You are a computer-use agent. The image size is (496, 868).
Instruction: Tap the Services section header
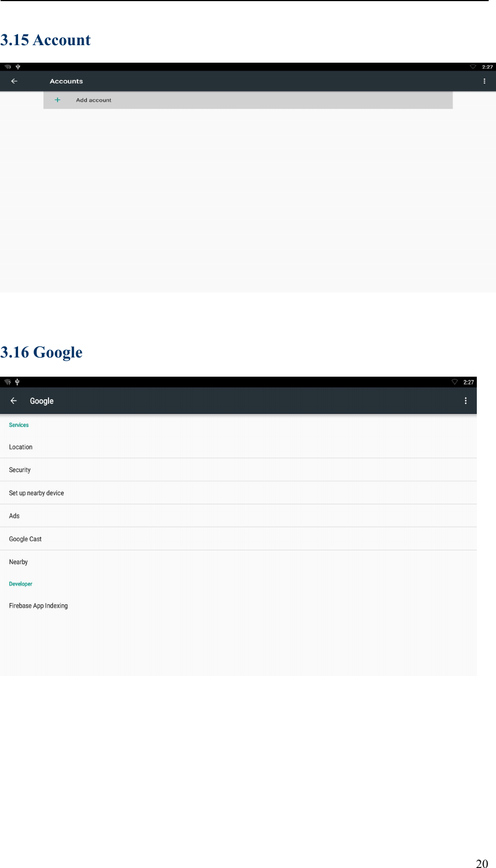pos(19,425)
